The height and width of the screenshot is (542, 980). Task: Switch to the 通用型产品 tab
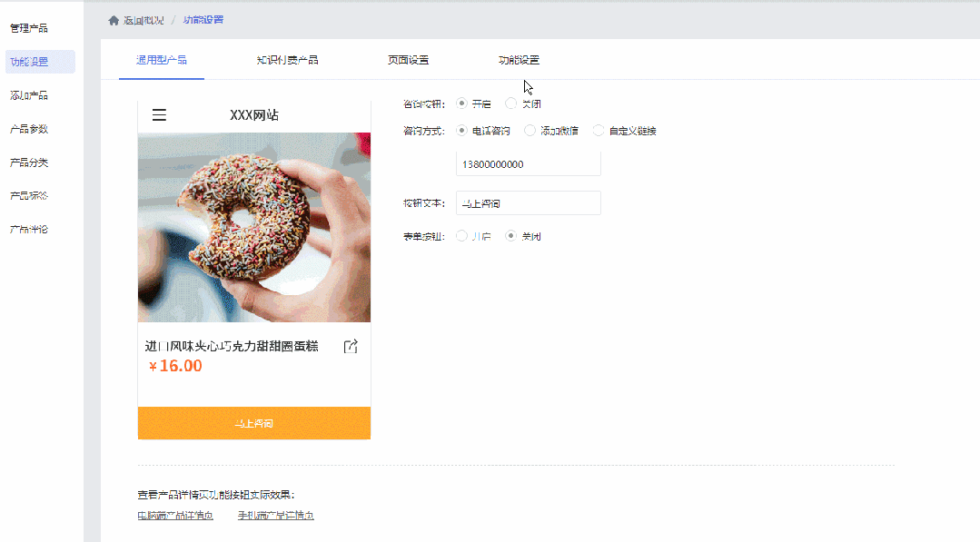(x=162, y=60)
